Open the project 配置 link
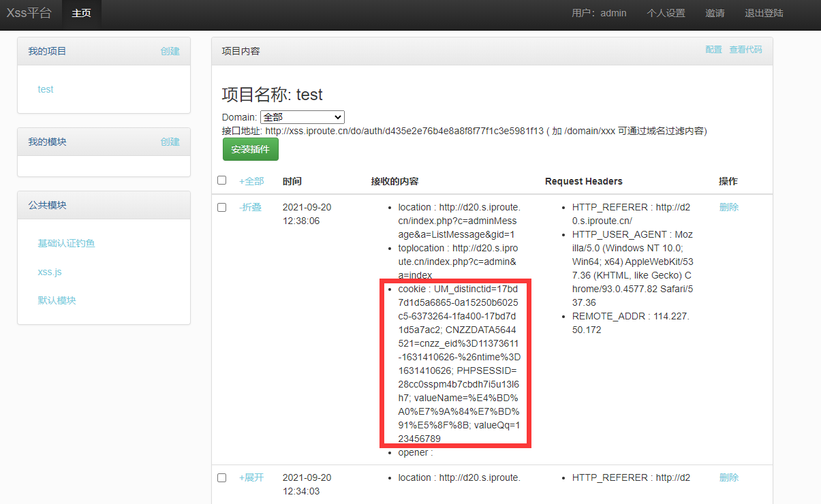 point(713,50)
